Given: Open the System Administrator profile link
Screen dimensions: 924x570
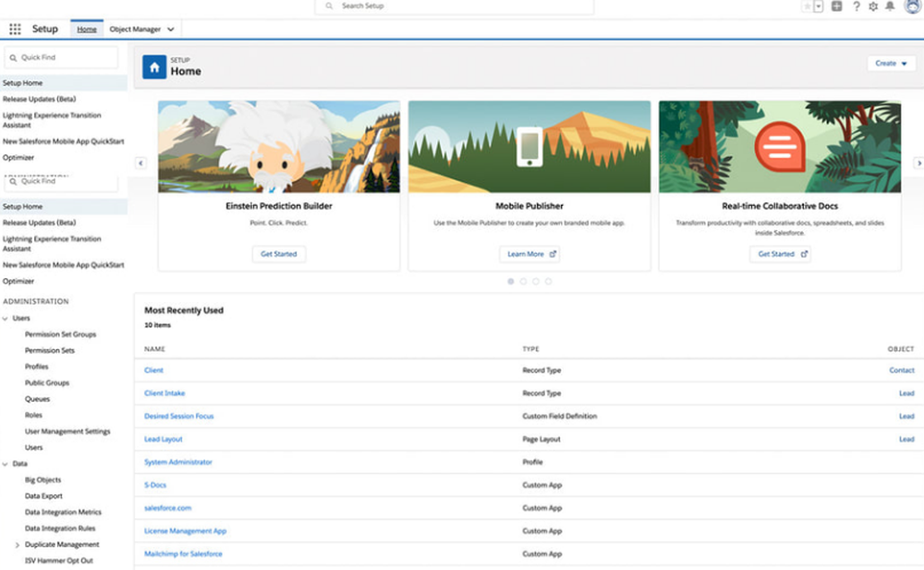Looking at the screenshot, I should tap(178, 462).
